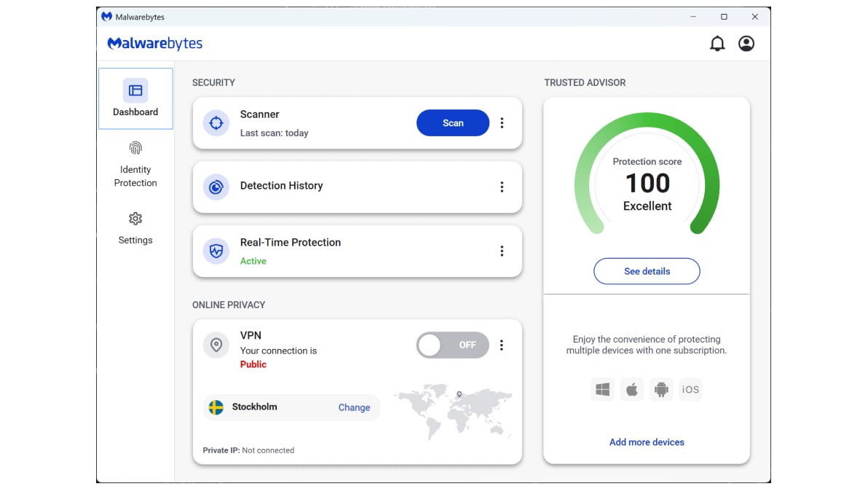
Task: Click the Scanner crosshair icon
Action: coord(216,123)
